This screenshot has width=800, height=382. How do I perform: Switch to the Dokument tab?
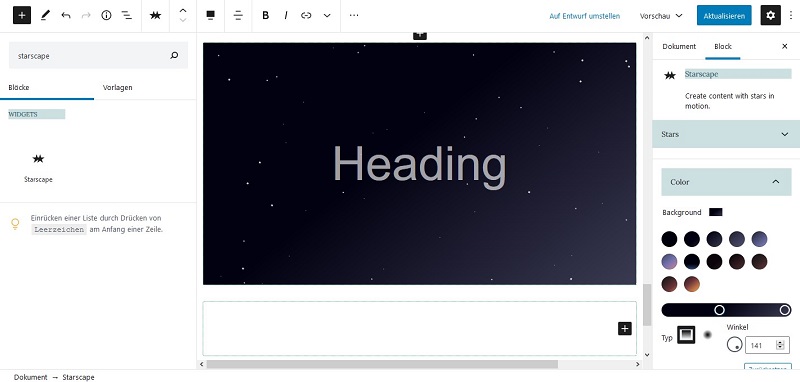pos(679,46)
